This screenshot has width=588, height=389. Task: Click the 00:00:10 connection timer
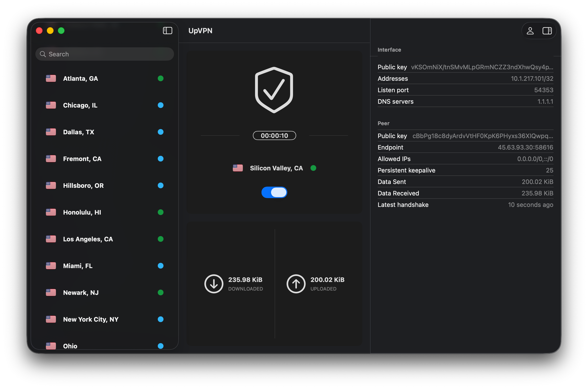click(274, 136)
